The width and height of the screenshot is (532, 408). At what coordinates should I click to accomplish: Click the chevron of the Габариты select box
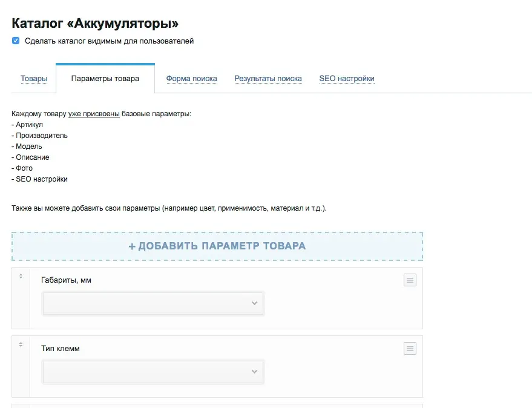coord(255,303)
